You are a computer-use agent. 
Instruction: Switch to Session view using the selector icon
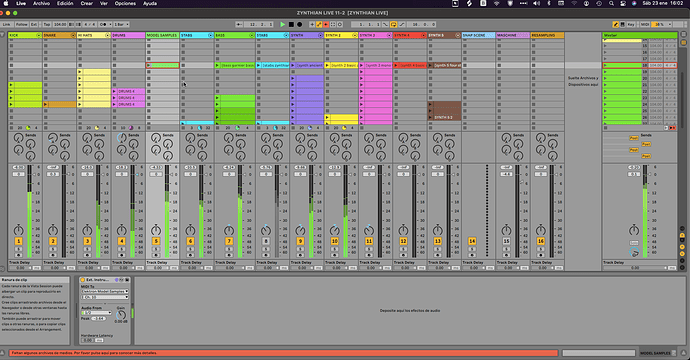[683, 43]
